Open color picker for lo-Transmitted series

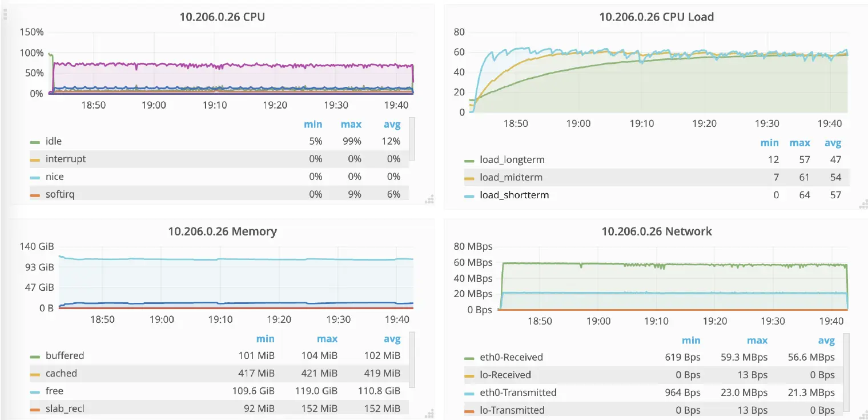point(469,411)
